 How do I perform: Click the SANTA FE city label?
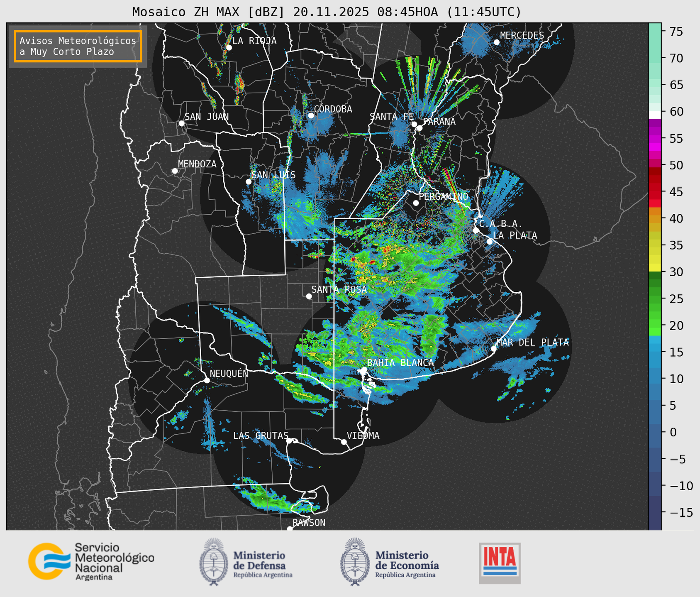(392, 117)
